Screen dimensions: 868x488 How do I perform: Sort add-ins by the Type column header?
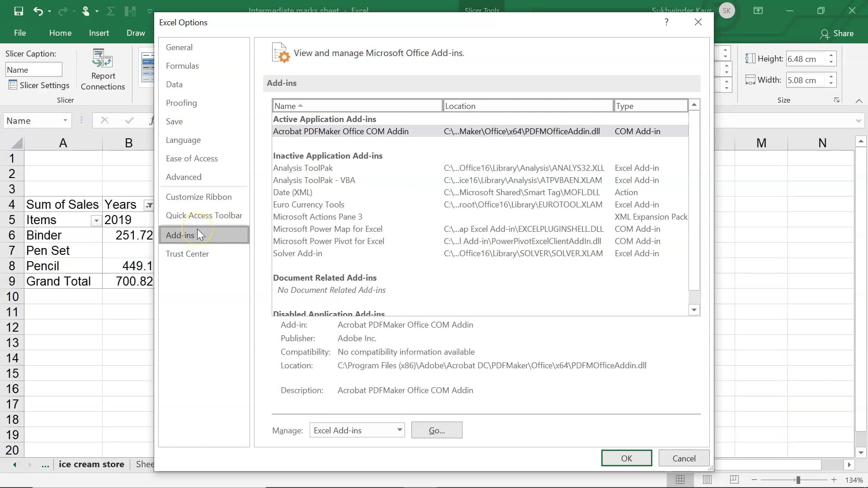pyautogui.click(x=651, y=106)
